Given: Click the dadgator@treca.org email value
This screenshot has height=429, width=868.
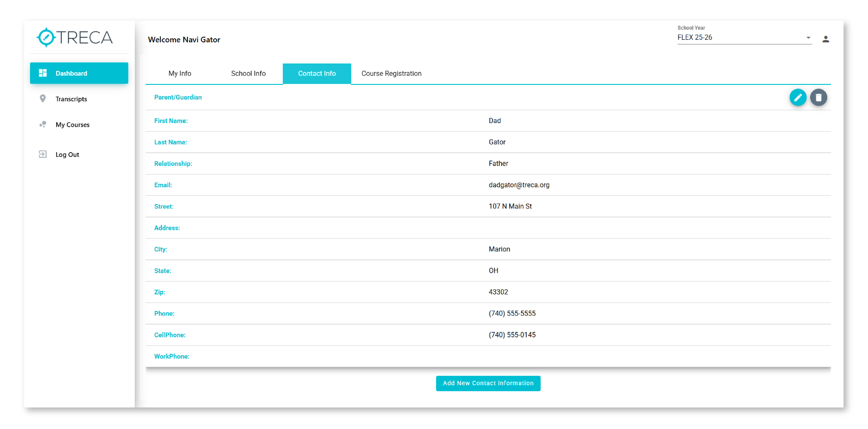Looking at the screenshot, I should pyautogui.click(x=519, y=185).
